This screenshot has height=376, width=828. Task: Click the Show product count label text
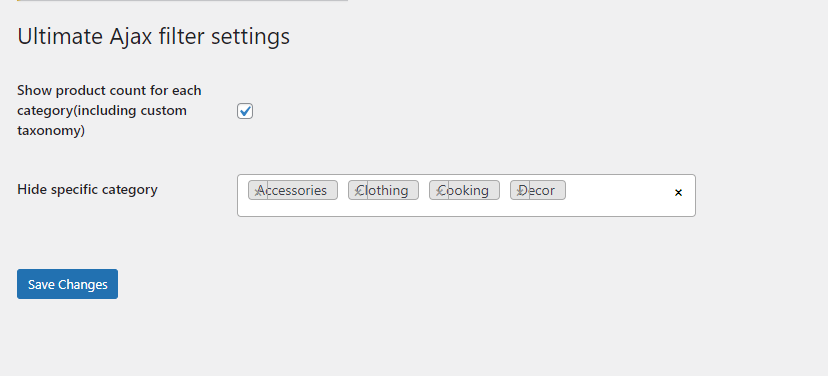click(x=109, y=110)
